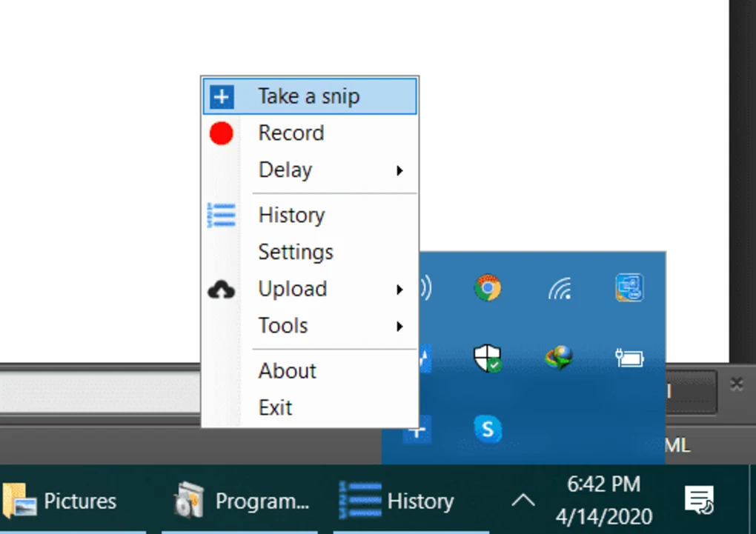The image size is (756, 534).
Task: Select Settings from the context menu
Action: point(295,252)
